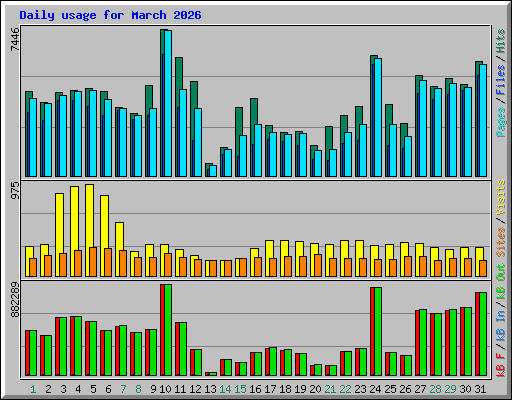The height and width of the screenshot is (400, 512).
Task: Click day 21 on the x-axis
Action: click(x=330, y=389)
